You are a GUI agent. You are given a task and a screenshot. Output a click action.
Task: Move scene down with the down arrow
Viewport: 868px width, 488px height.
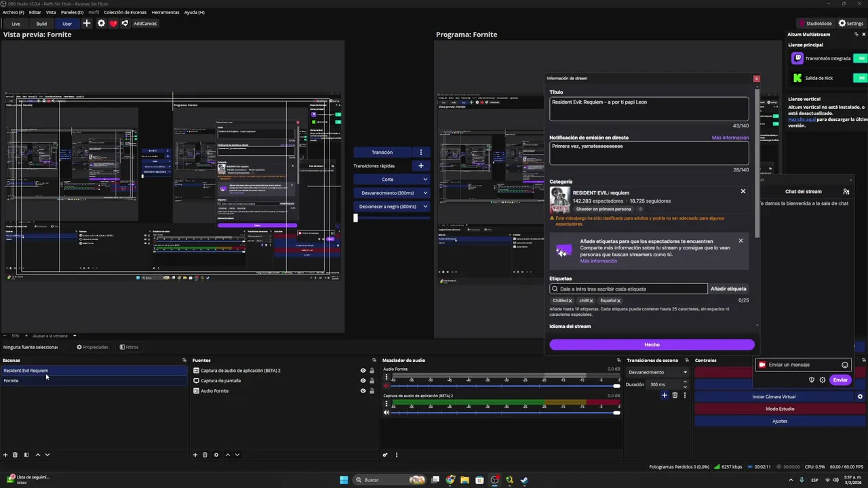[x=47, y=455]
